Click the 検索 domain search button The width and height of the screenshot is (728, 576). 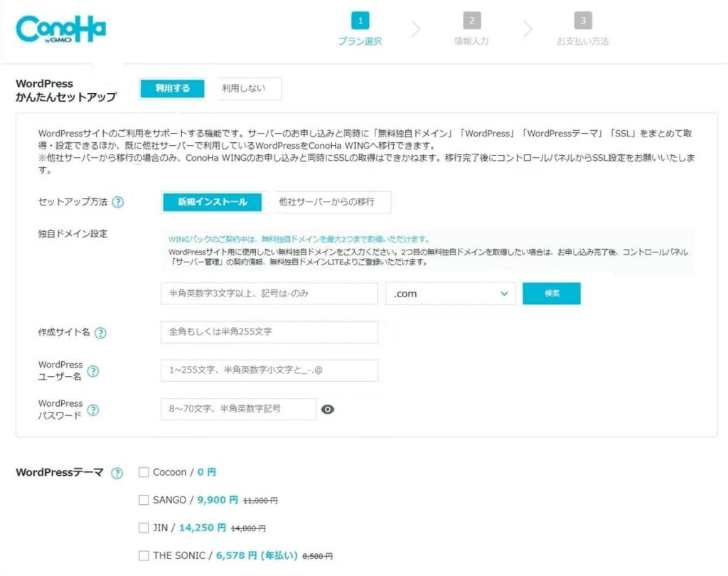[x=552, y=294]
